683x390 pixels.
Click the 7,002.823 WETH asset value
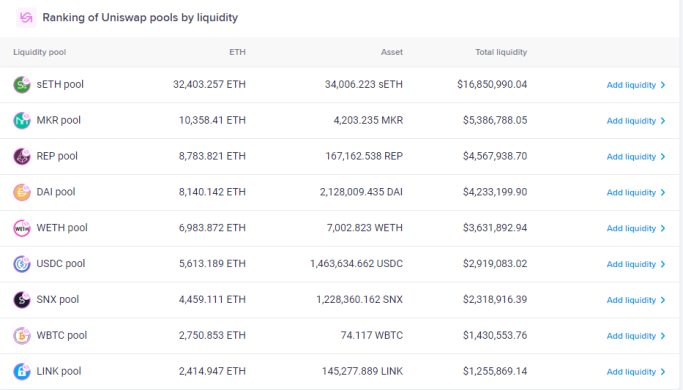(x=365, y=228)
